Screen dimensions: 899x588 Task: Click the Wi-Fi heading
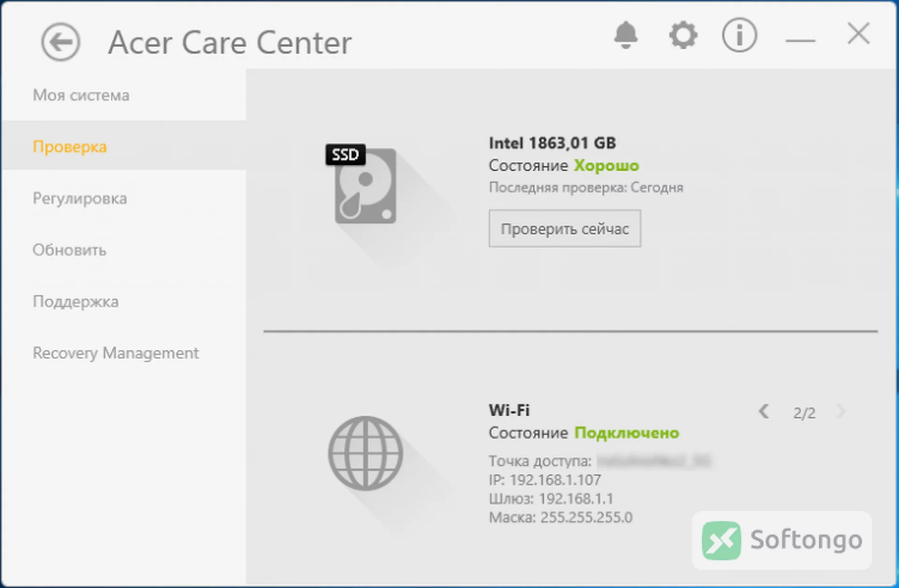pos(509,410)
